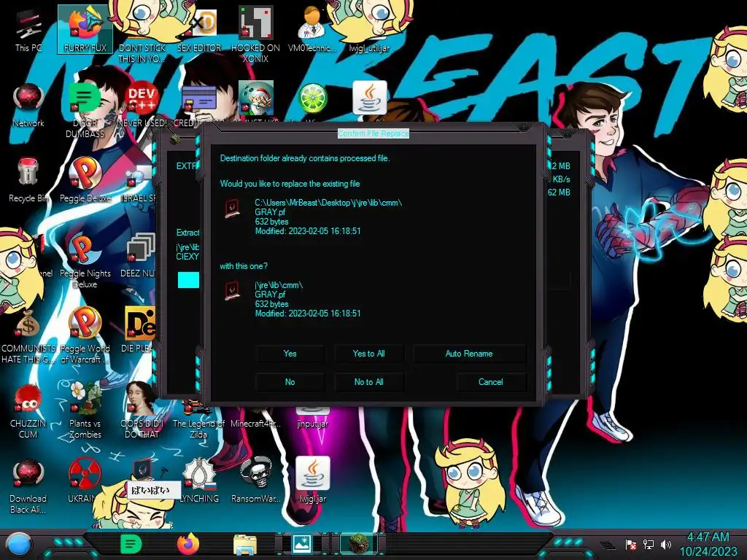747x560 pixels.
Task: Choose Yes to All
Action: click(x=368, y=354)
